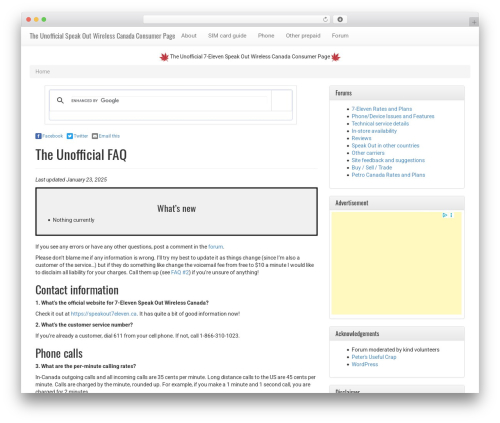Click the Advertisement sidebar heading
Viewport: 500px width, 423px height.
tap(352, 203)
